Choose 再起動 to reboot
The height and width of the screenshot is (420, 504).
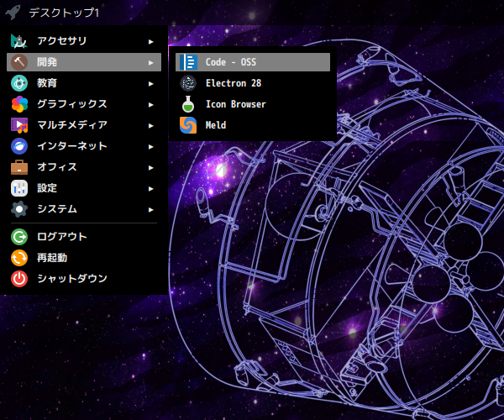[x=84, y=258]
